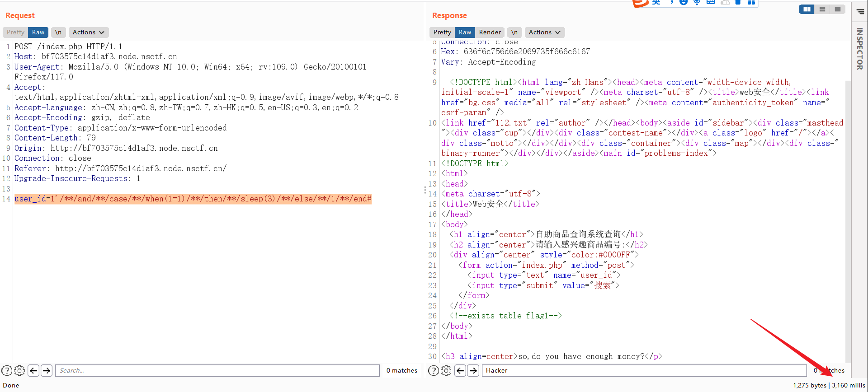
Task: Open Request search help icon
Action: click(x=7, y=371)
